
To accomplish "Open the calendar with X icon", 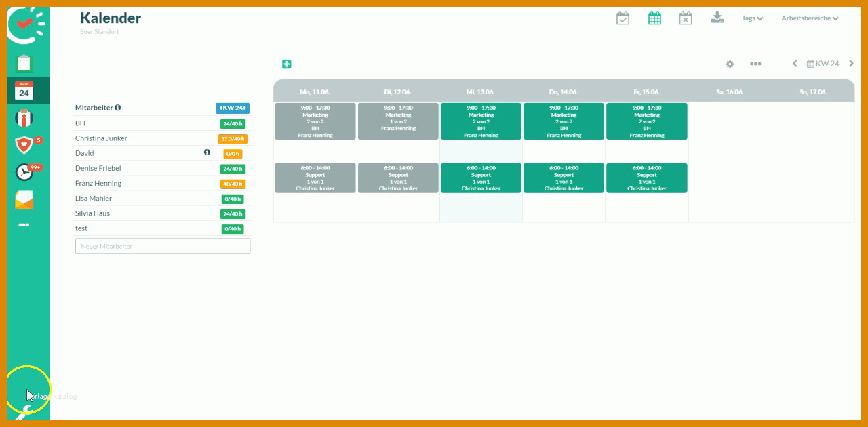I will 686,18.
